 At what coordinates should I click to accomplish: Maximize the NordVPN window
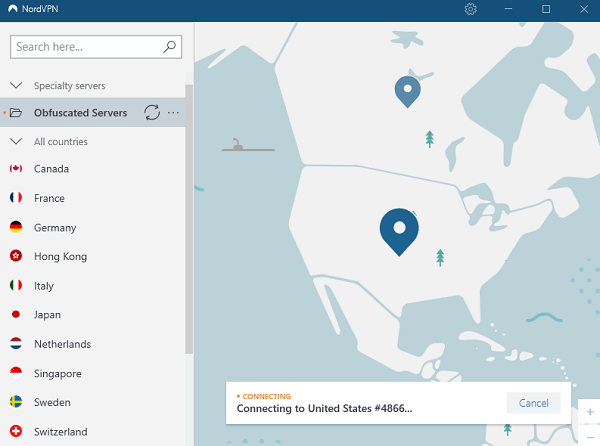546,9
